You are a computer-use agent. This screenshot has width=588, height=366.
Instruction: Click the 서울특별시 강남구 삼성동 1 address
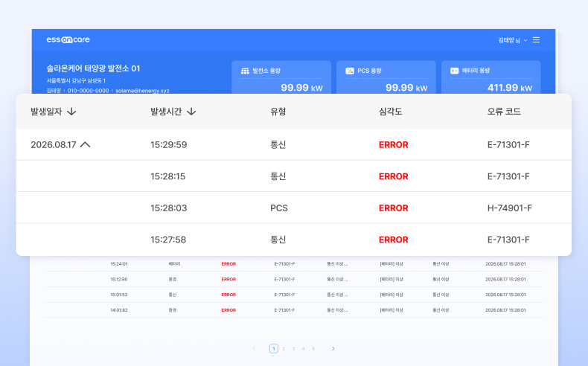(x=76, y=80)
